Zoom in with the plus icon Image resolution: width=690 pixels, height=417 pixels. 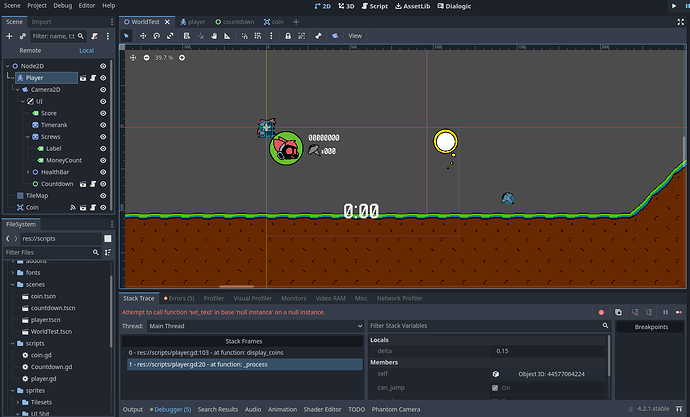[x=182, y=58]
